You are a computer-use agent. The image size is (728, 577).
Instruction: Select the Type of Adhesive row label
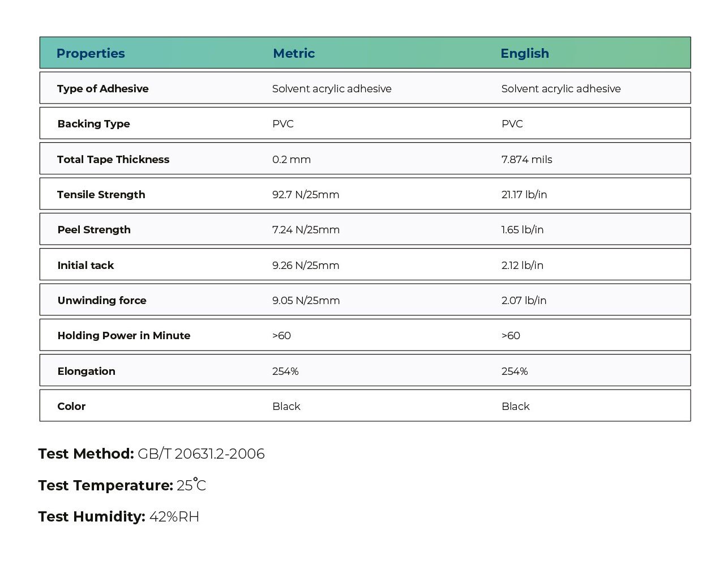[x=102, y=88]
